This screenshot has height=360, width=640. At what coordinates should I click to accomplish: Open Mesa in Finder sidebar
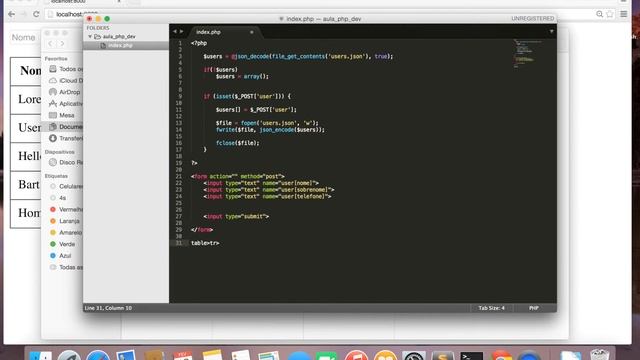pyautogui.click(x=62, y=115)
